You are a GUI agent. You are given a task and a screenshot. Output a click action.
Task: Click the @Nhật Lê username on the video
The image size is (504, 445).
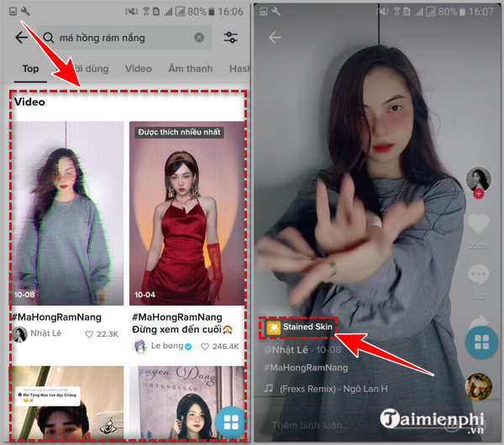click(286, 350)
